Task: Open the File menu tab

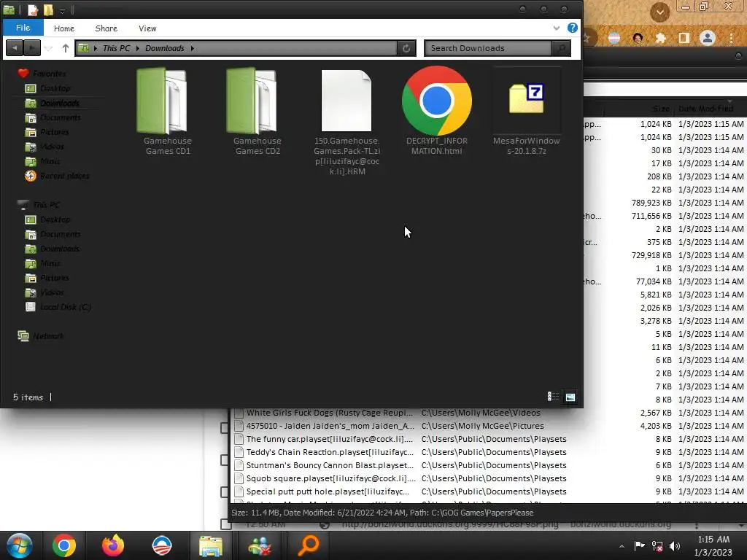Action: [23, 28]
